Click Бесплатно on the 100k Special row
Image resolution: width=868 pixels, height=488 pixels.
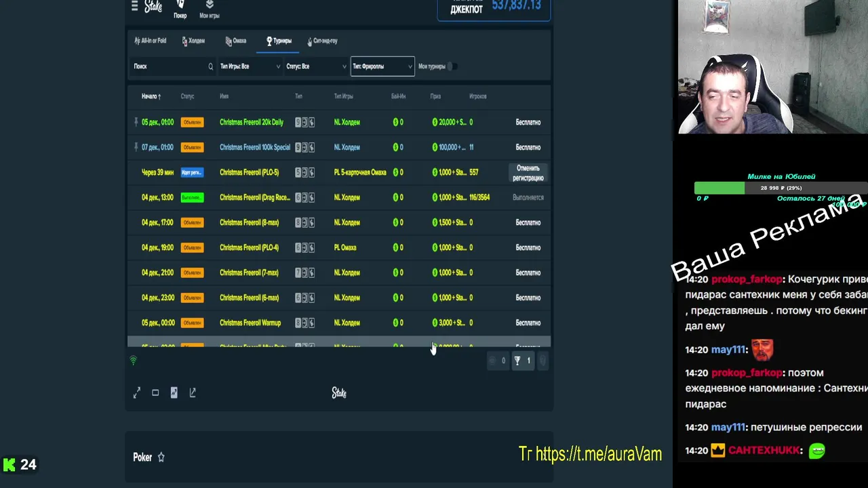pyautogui.click(x=528, y=147)
